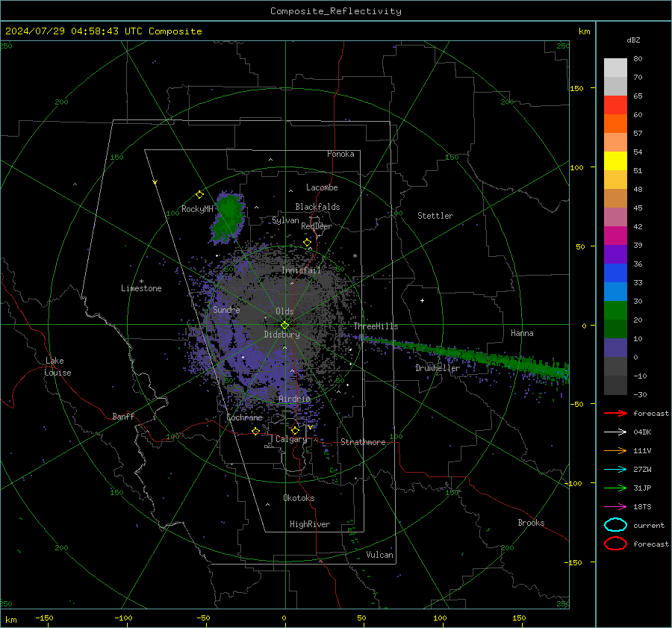Click the Didsbury city label
672x628 pixels.
click(281, 335)
